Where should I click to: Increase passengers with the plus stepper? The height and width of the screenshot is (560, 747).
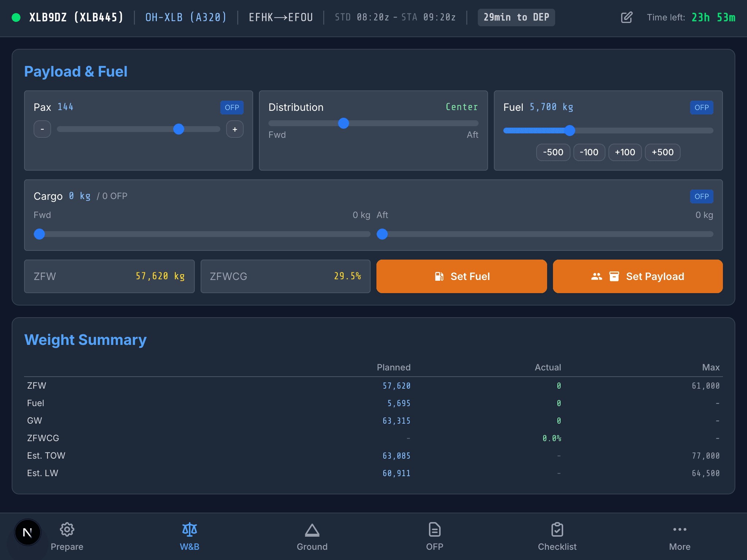coord(235,129)
